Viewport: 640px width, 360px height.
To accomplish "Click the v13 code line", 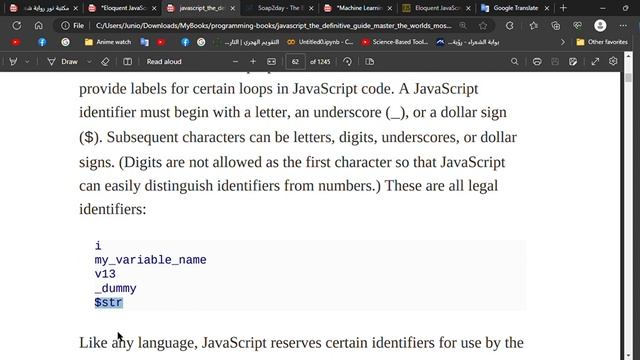I will pos(105,274).
